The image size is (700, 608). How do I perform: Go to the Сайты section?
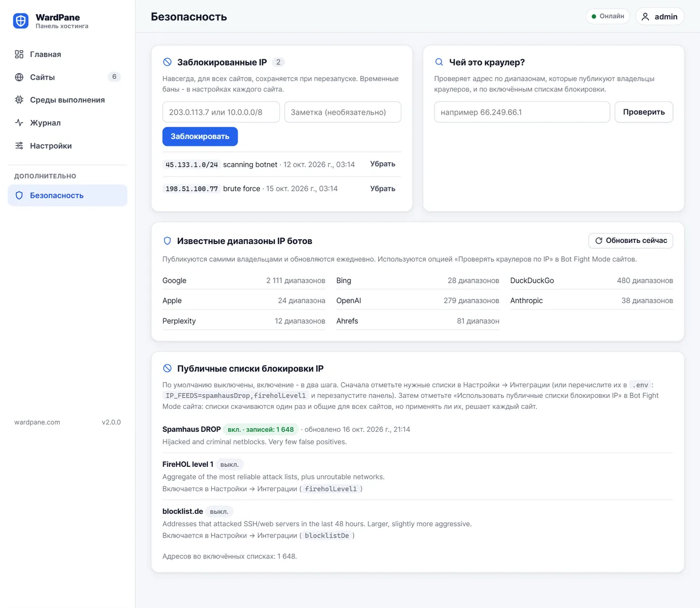click(67, 77)
